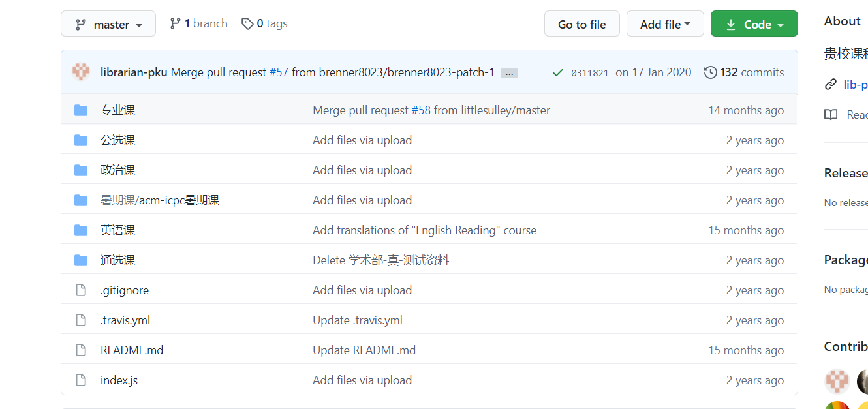Open pull request #57 link
This screenshot has height=409, width=868.
(x=279, y=72)
